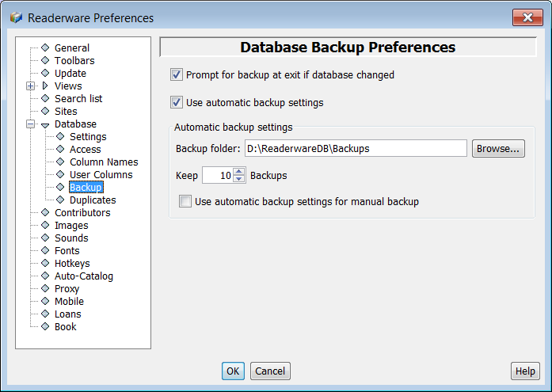Select the highlighted Backup tree item
Viewport: 552px width, 392px height.
[x=86, y=187]
